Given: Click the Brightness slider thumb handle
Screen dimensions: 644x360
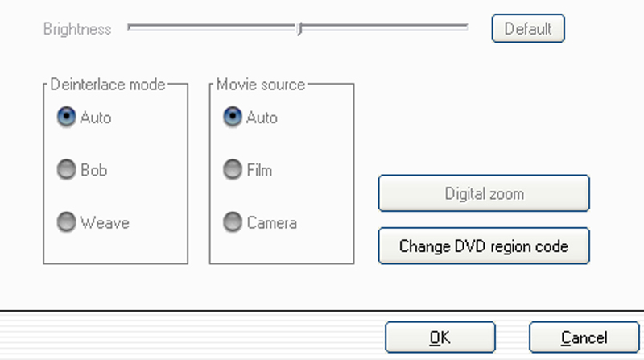Looking at the screenshot, I should tap(299, 29).
